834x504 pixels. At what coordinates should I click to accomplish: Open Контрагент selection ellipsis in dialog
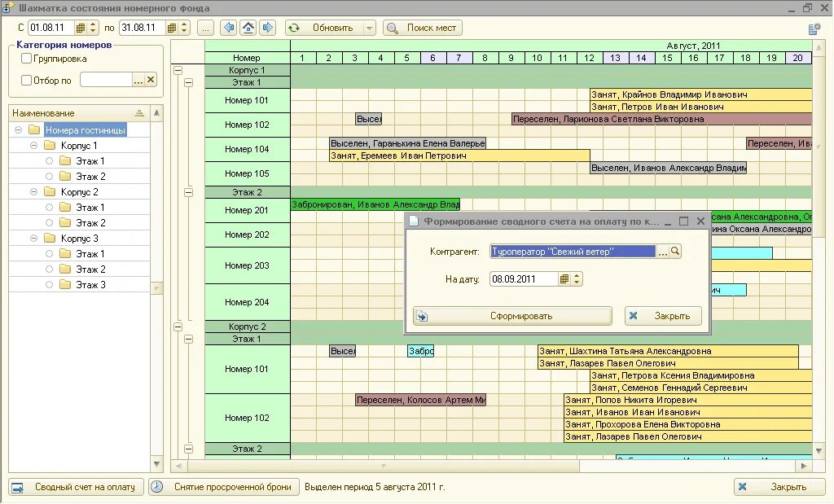click(662, 252)
